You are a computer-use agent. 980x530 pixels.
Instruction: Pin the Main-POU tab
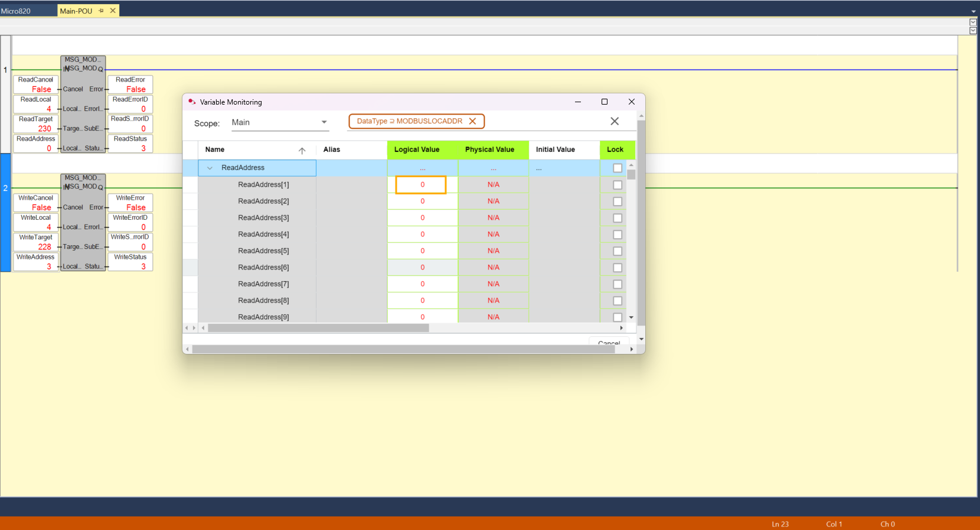[x=101, y=11]
